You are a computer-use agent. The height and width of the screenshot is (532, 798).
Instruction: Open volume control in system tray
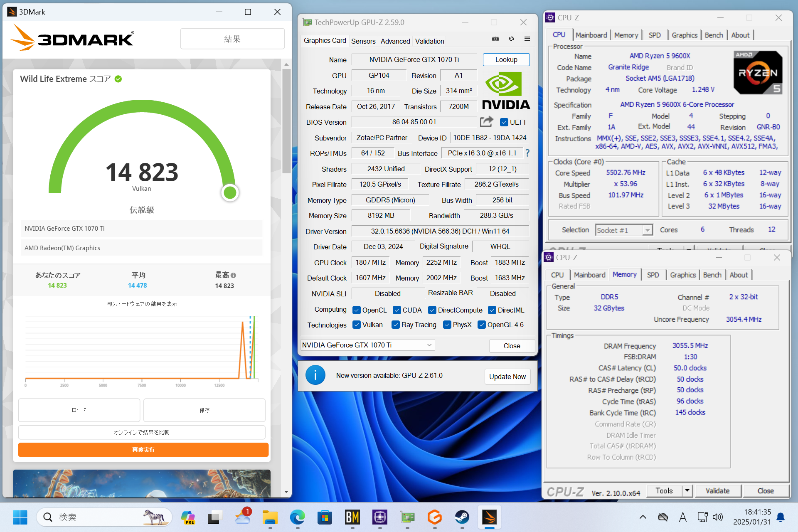coord(718,517)
